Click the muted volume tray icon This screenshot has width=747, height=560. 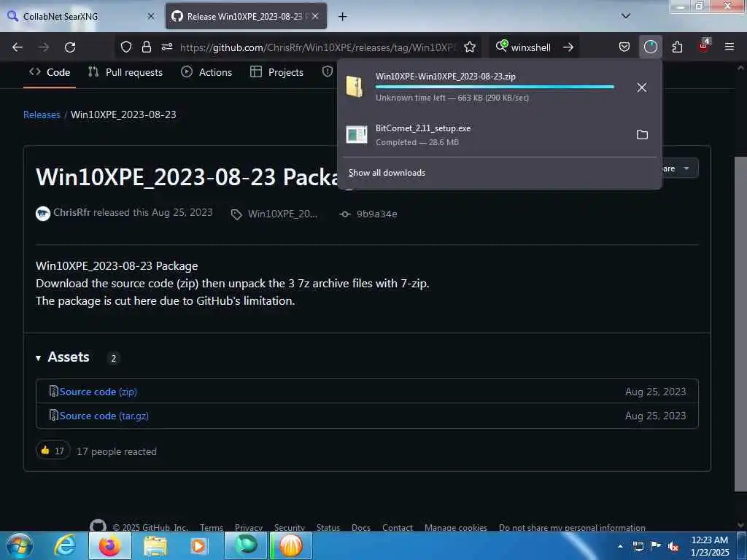tap(673, 546)
